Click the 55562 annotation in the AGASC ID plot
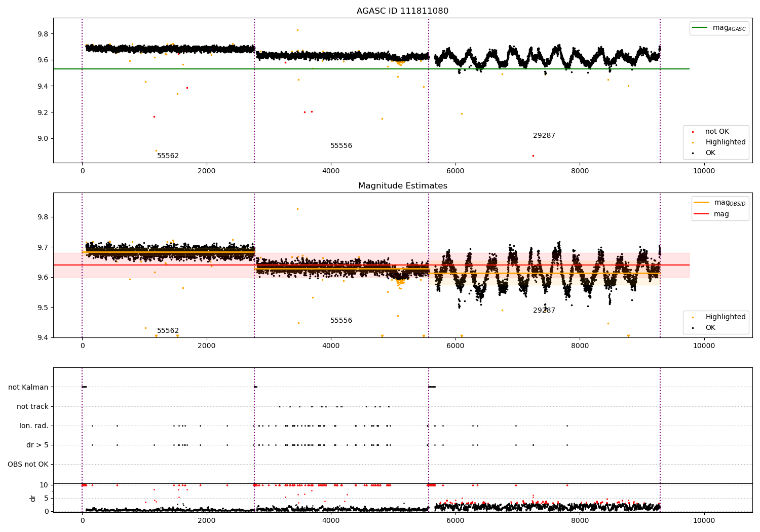The image size is (760, 532). 168,156
